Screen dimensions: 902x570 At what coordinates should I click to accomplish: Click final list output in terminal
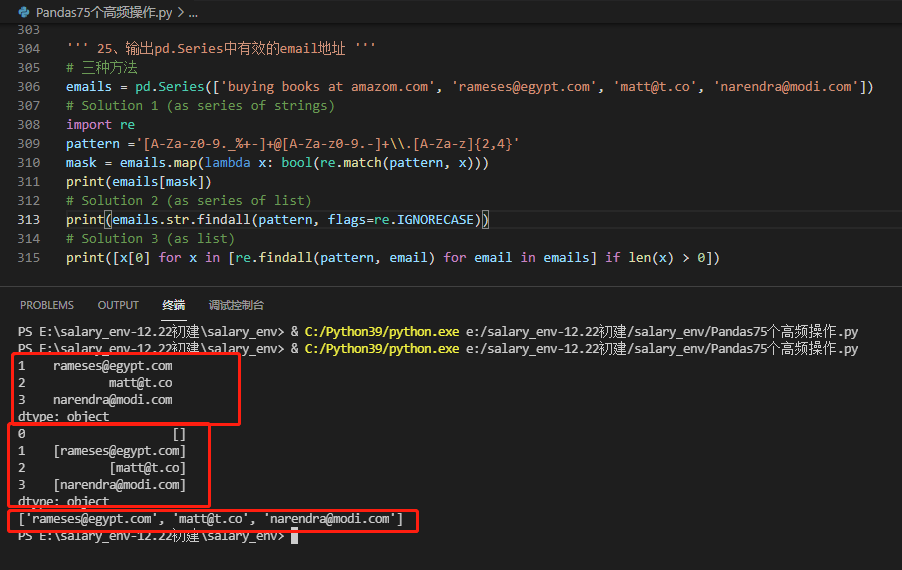point(211,518)
